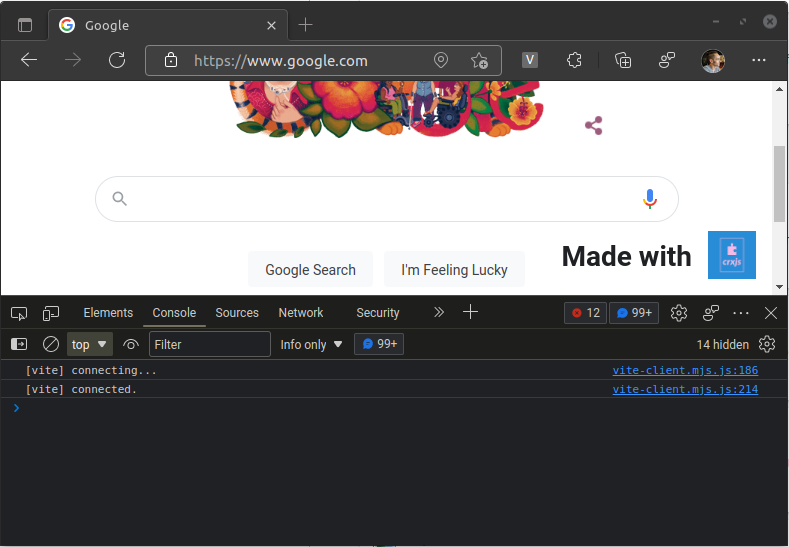
Task: Open the 99+ issues counter in tab bar
Action: 634,313
